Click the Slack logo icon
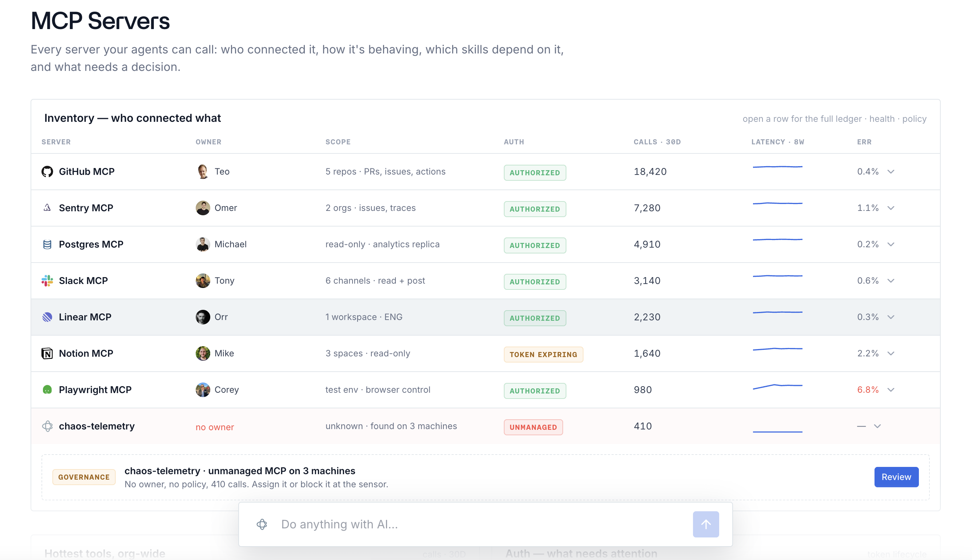972x560 pixels. [47, 280]
